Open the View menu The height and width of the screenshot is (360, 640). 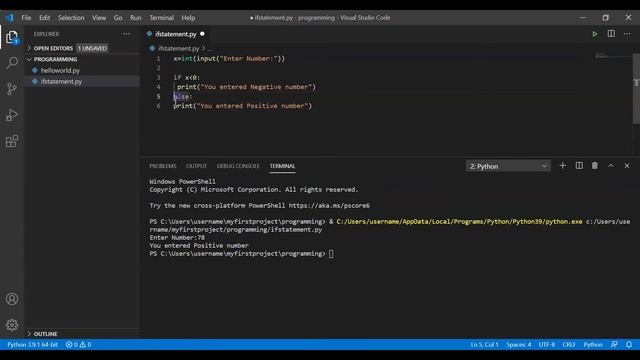[99, 18]
